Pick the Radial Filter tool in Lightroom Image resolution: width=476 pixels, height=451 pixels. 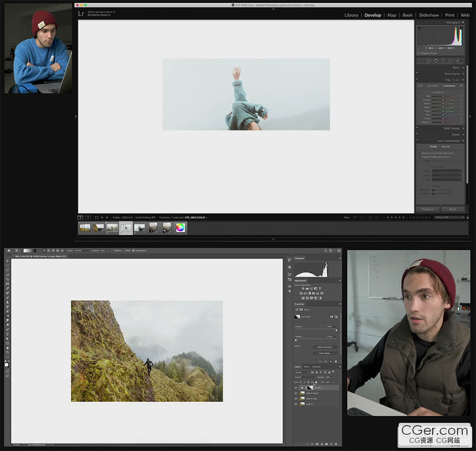(451, 61)
